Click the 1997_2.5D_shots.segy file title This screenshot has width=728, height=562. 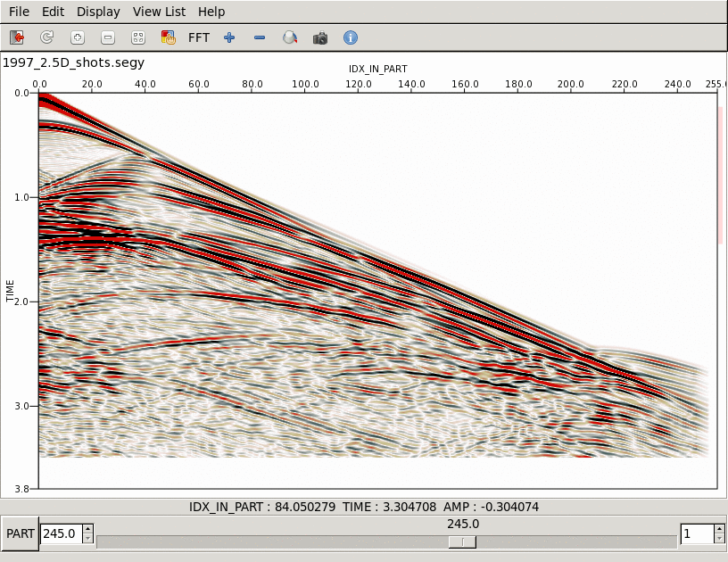click(x=73, y=62)
